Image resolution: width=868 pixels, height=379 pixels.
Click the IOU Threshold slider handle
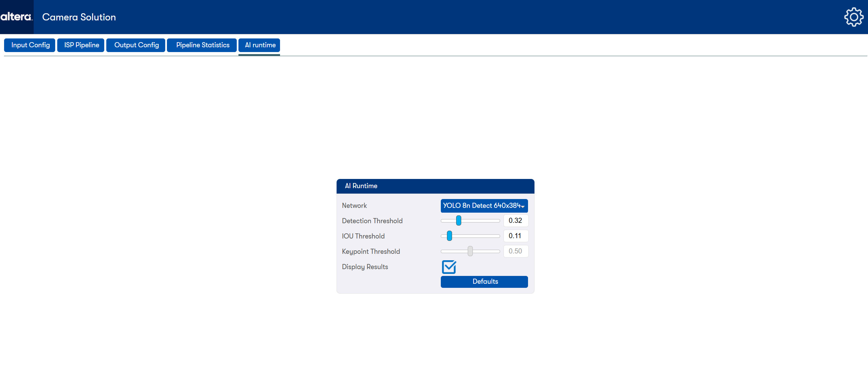tap(449, 236)
